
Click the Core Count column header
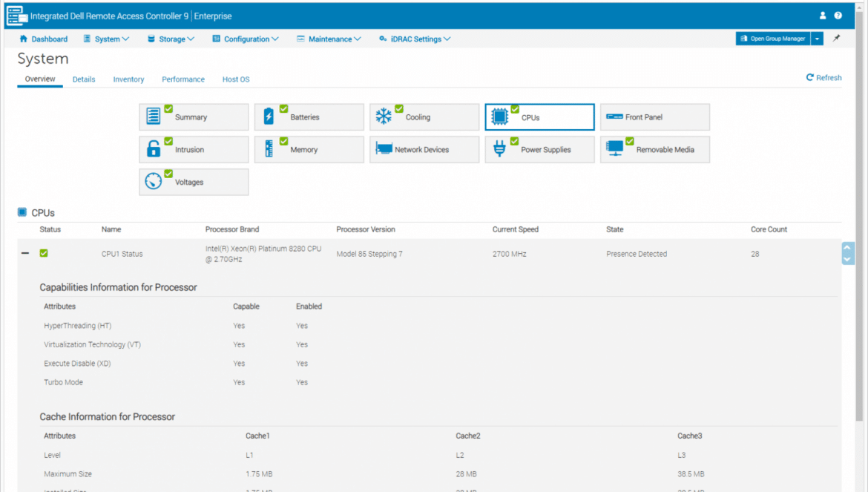(769, 229)
